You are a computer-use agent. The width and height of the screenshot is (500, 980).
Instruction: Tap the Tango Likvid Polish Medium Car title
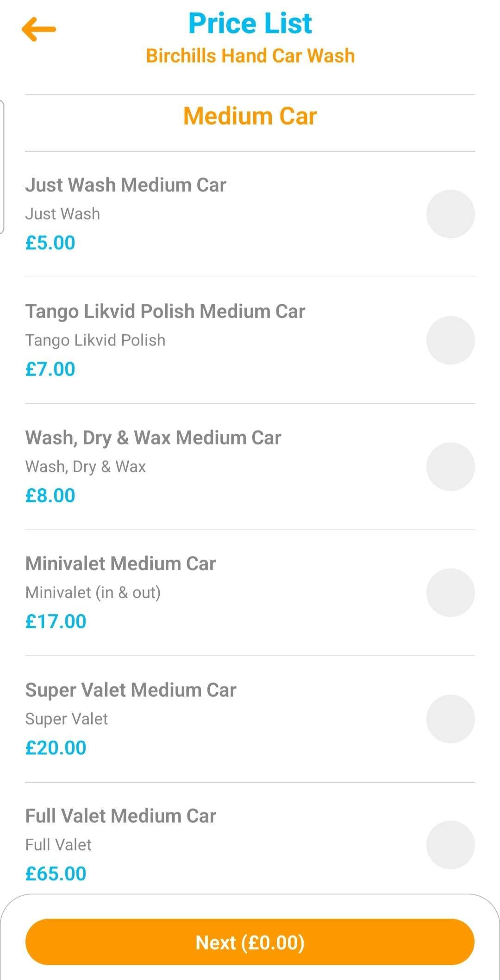[165, 312]
